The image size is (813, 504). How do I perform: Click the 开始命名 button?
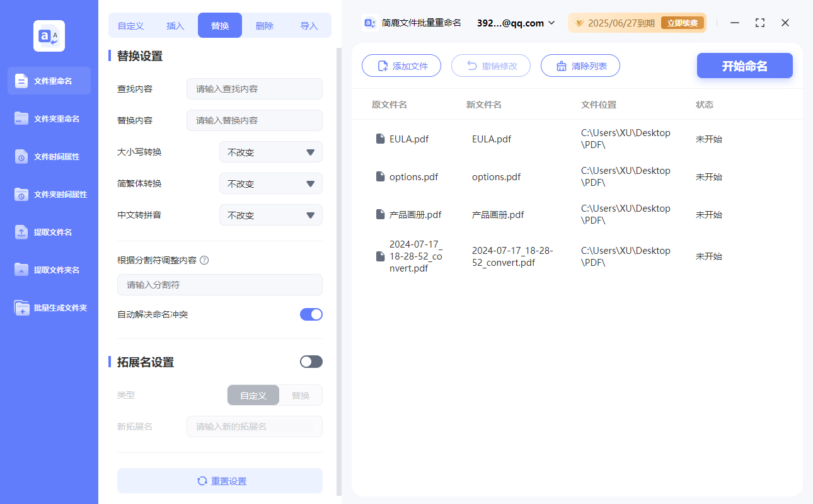744,66
